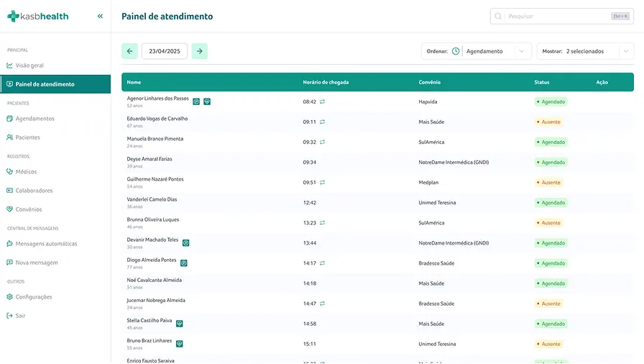The height and width of the screenshot is (364, 644).
Task: Open Visão geral in the sidebar
Action: (29, 65)
